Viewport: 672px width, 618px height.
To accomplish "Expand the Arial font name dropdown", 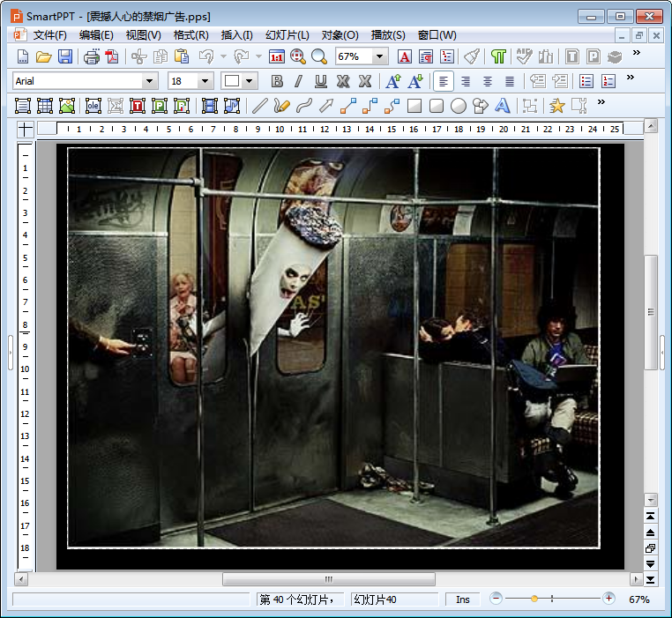I will (150, 81).
